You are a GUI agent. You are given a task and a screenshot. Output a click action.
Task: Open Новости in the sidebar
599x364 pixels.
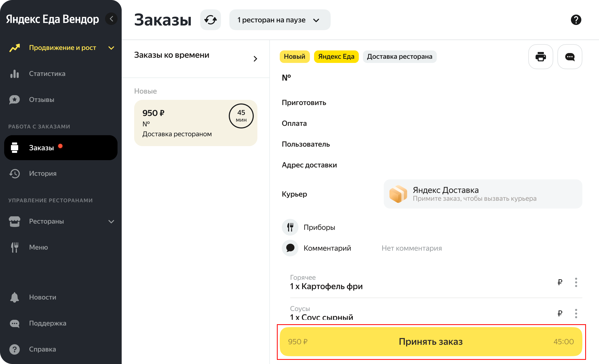61,297
